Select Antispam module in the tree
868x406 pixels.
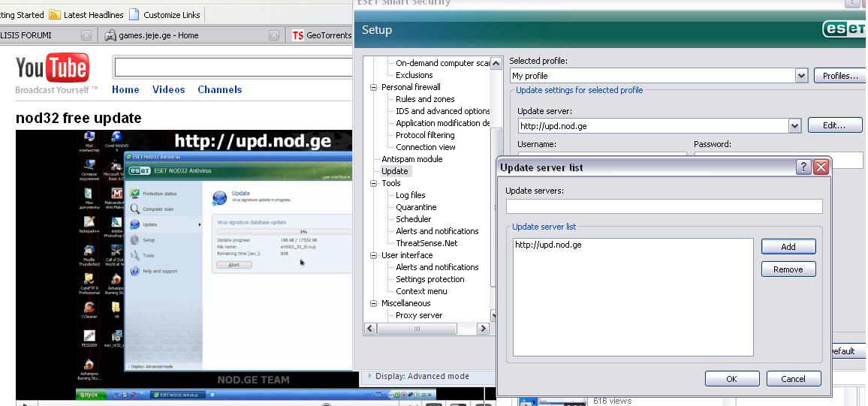point(412,159)
